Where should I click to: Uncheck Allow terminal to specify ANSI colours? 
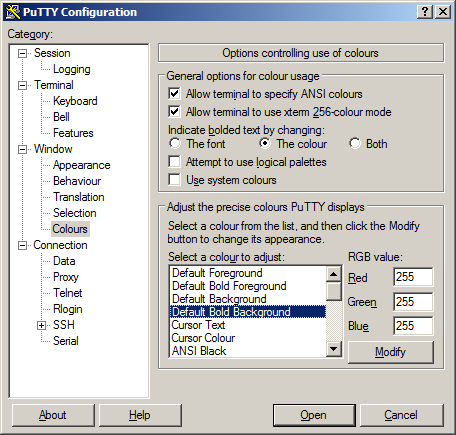point(174,94)
